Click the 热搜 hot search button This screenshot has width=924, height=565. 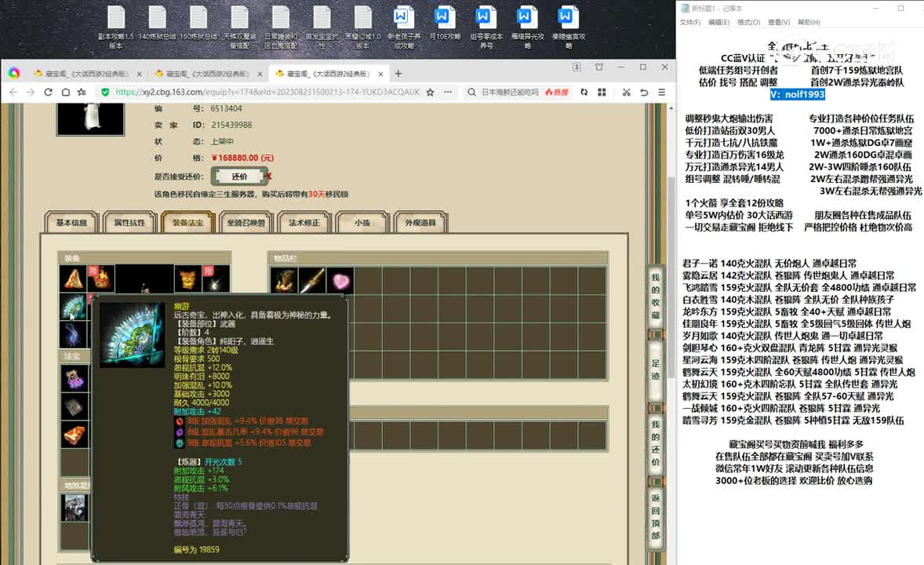pos(557,92)
